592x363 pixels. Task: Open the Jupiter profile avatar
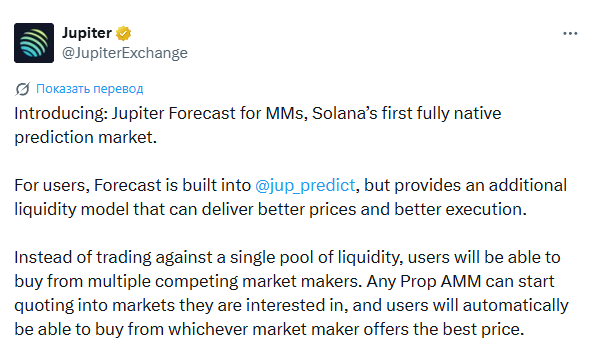pos(34,43)
